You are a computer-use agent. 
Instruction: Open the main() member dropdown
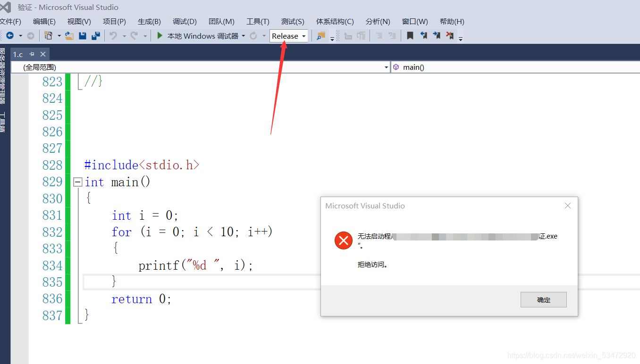point(515,67)
